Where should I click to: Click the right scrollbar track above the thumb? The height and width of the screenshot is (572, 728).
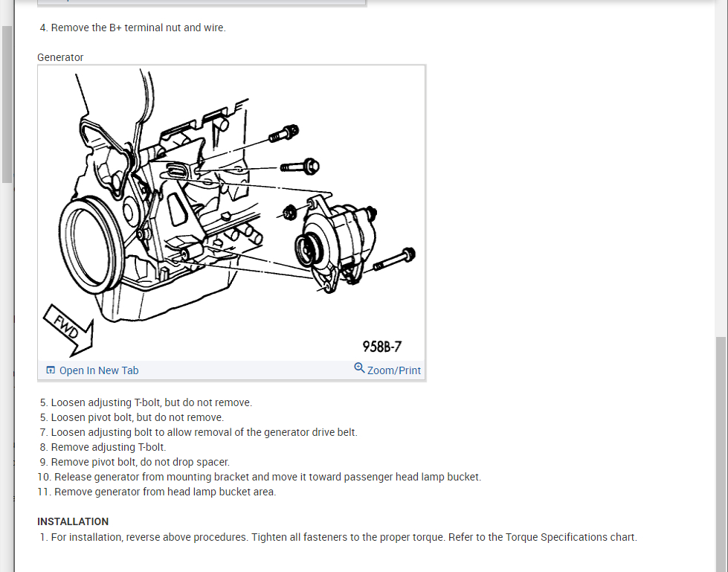[721, 169]
